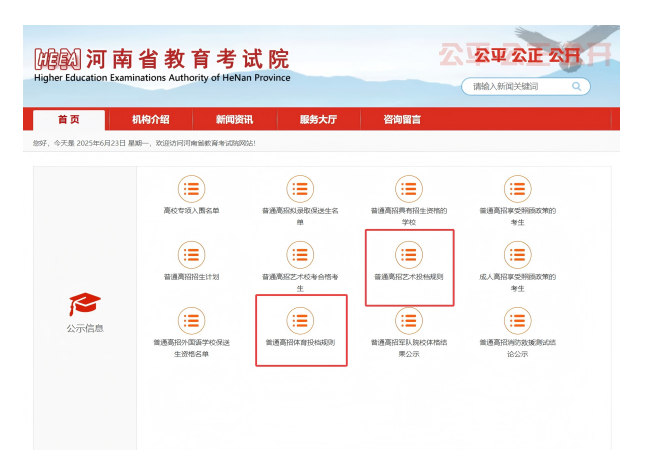Select the 普通高招招生计划 icon
Screen dimensions: 655x470
[191, 254]
